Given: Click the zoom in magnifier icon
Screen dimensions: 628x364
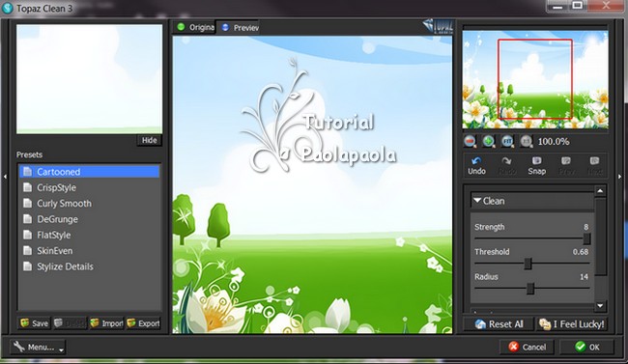Looking at the screenshot, I should point(489,141).
